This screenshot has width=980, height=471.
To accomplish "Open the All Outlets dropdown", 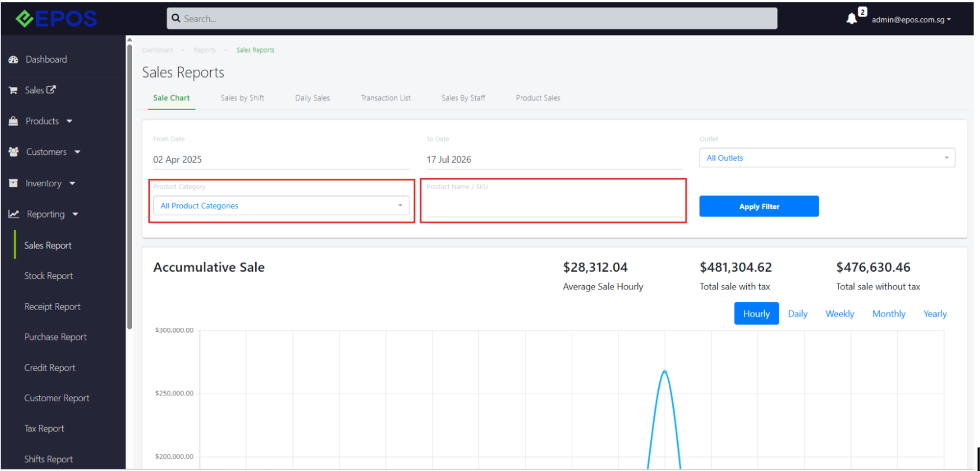I will click(x=827, y=158).
